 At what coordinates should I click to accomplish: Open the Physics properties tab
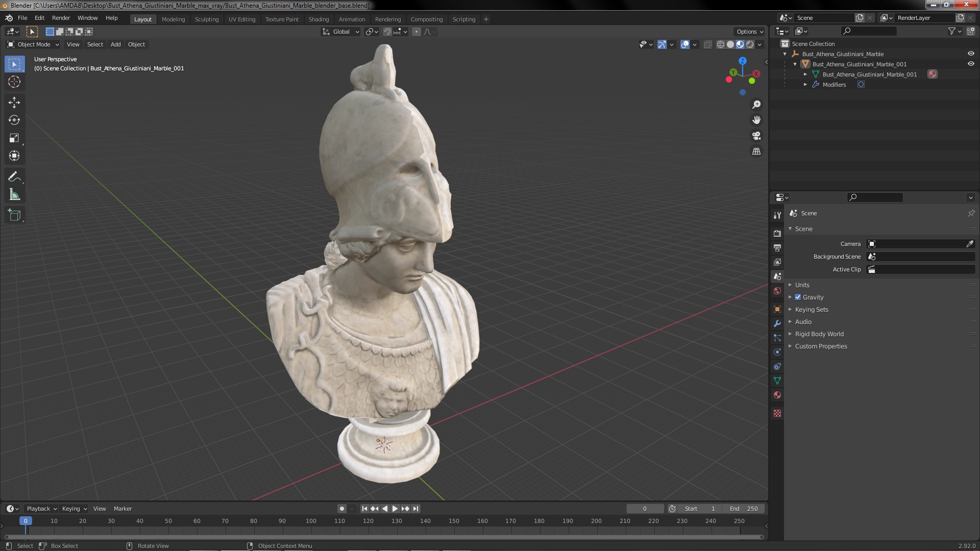point(777,352)
